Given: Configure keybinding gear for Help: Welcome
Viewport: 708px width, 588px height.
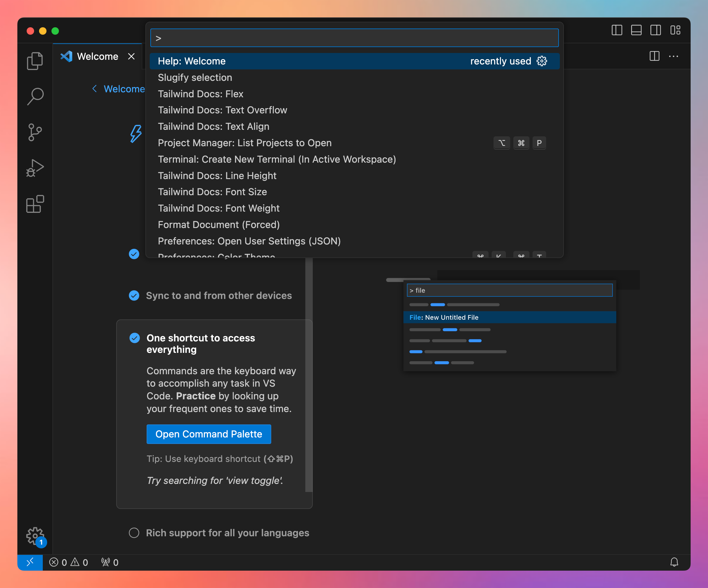Looking at the screenshot, I should tap(542, 61).
